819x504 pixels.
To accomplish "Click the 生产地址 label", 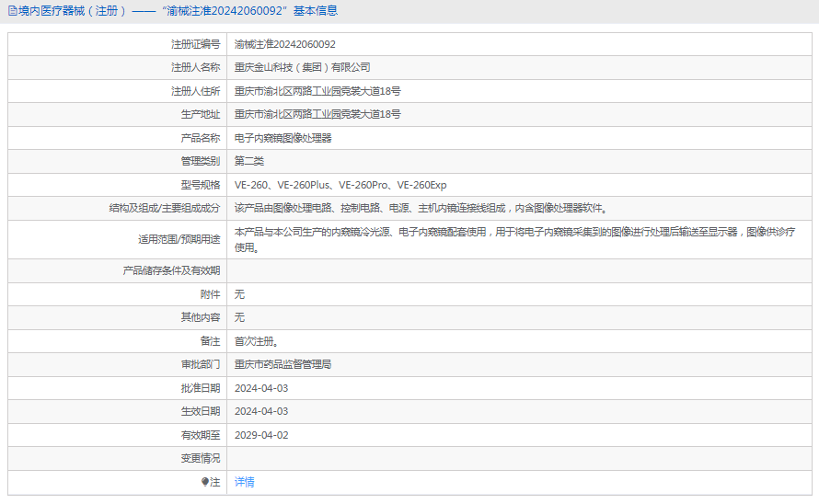I will coord(201,114).
